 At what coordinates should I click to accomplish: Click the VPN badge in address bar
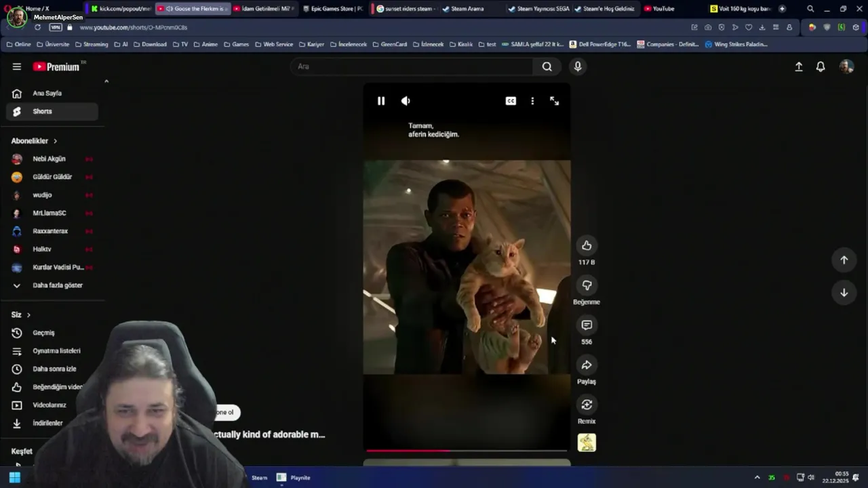[56, 27]
